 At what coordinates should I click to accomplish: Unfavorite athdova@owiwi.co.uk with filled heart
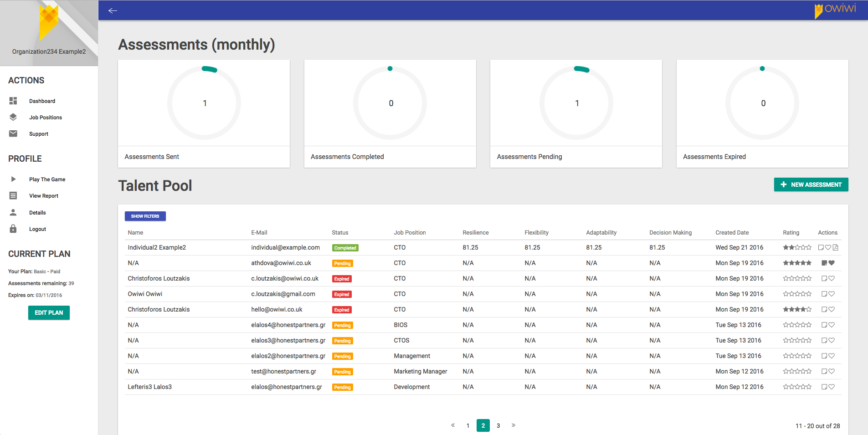[x=832, y=263]
